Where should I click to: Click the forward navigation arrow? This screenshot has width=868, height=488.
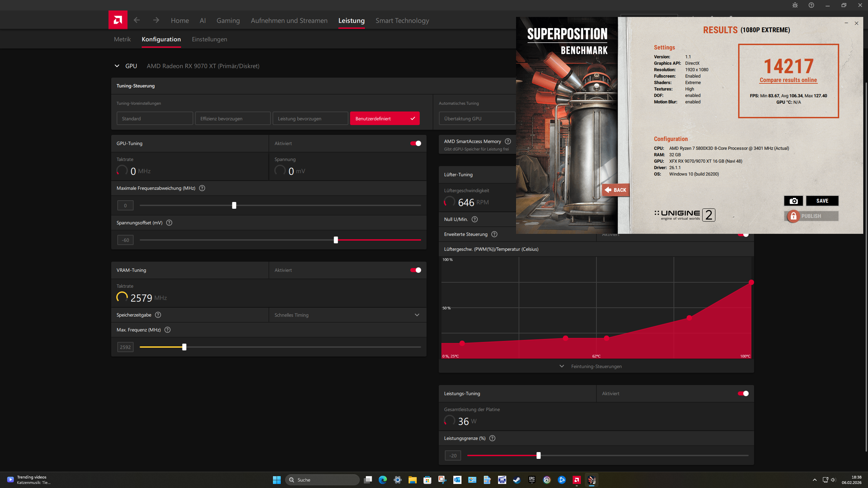coord(156,20)
